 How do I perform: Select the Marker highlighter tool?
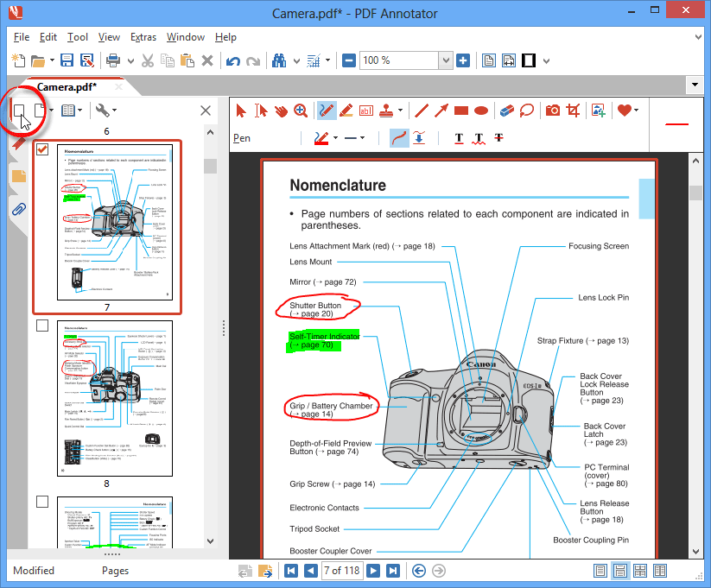click(346, 111)
